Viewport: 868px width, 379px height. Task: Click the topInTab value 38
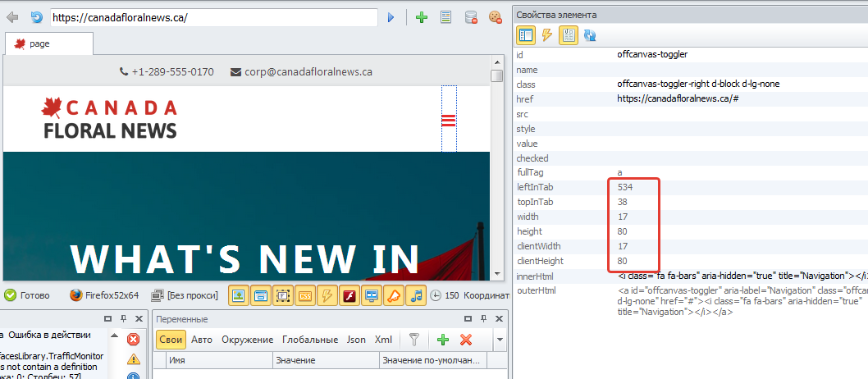[622, 202]
